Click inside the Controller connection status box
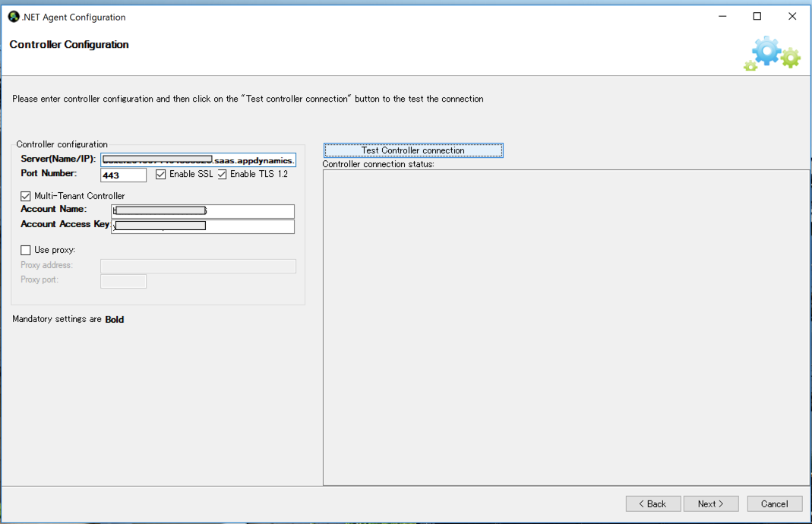This screenshot has height=524, width=812. coord(566,327)
